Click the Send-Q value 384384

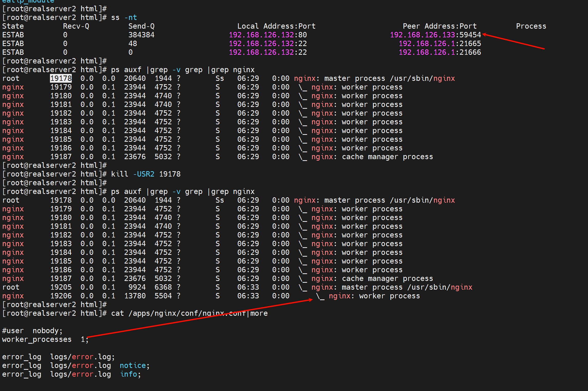(x=141, y=35)
